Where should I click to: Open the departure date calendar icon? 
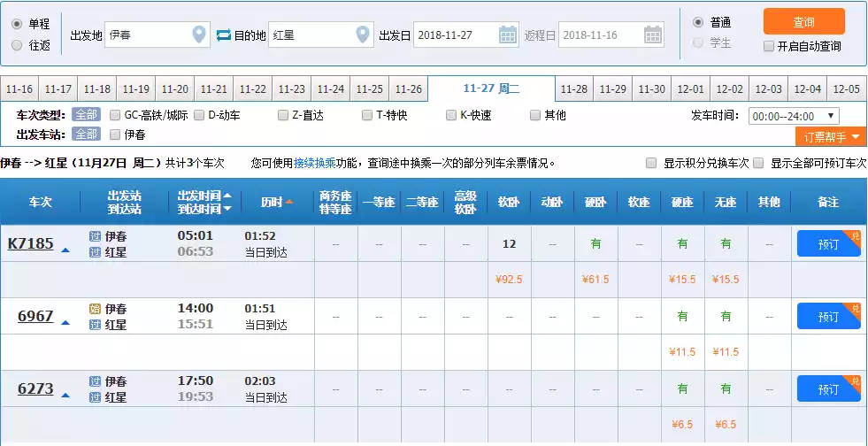point(508,35)
